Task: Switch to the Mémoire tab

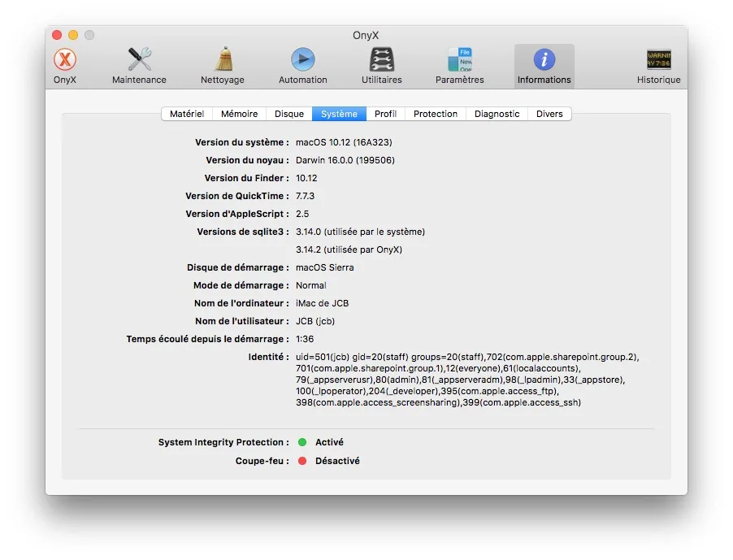Action: 240,114
